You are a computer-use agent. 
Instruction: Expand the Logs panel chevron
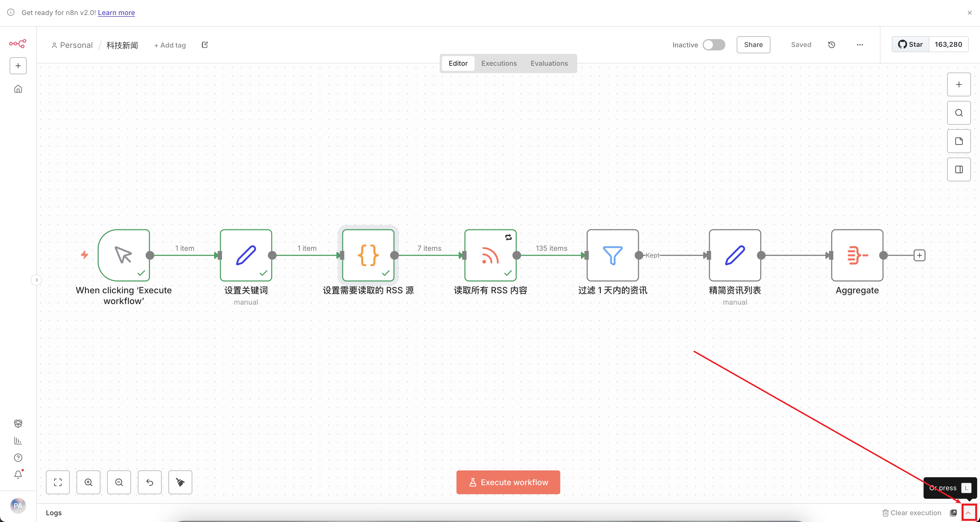click(968, 513)
